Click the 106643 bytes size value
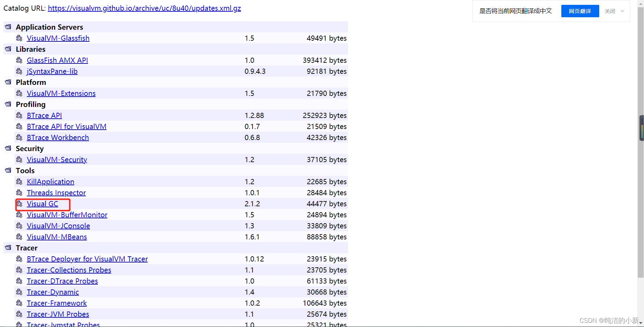 pyautogui.click(x=325, y=303)
